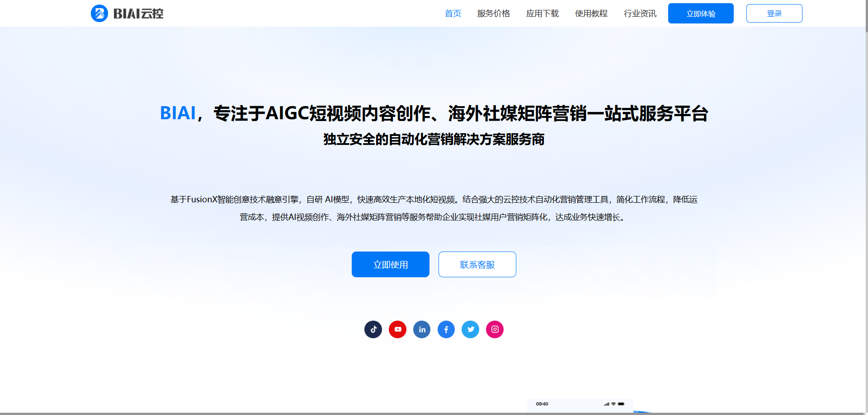Click the 联系客服 button
This screenshot has height=415, width=868.
coord(477,264)
